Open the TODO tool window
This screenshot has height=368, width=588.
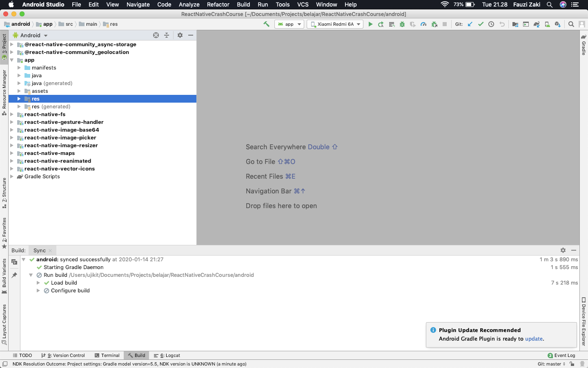point(22,355)
